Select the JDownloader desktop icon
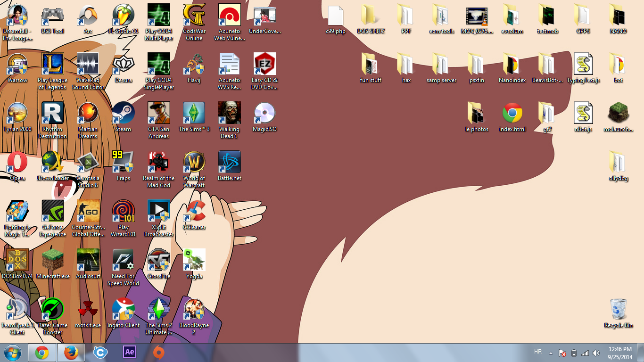 point(53,166)
